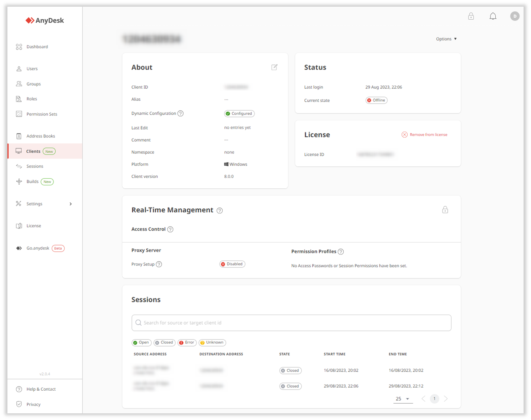The image size is (531, 420).
Task: Click the edit pencil in the About card
Action: tap(274, 67)
